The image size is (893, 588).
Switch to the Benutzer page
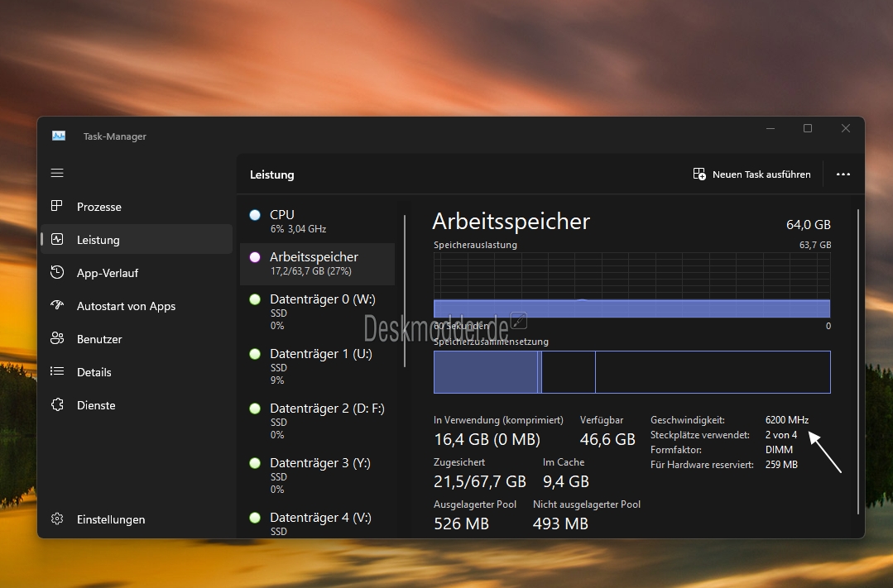137,339
